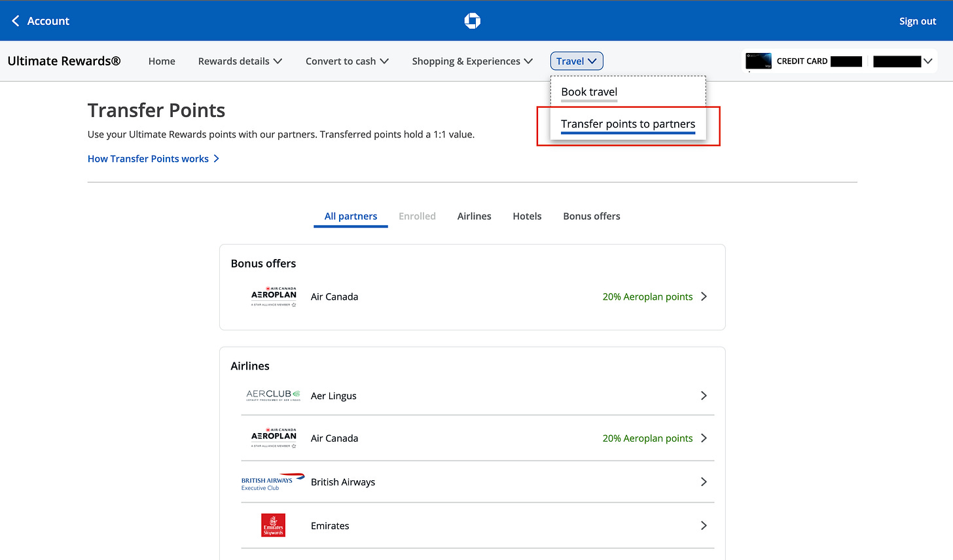Click 20% Aeroplan points in Airlines list
Image resolution: width=953 pixels, height=560 pixels.
click(x=647, y=438)
